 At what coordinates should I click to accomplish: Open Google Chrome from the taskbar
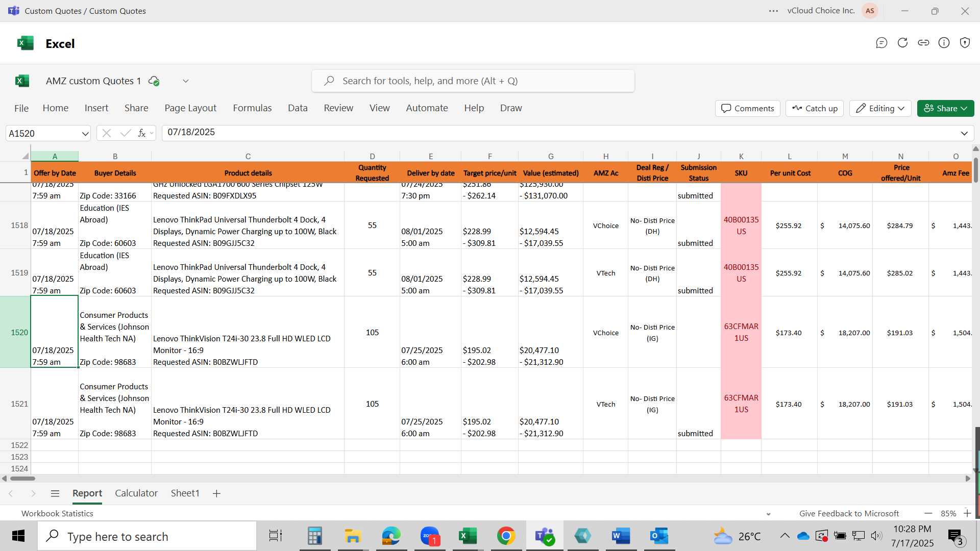pos(506,536)
